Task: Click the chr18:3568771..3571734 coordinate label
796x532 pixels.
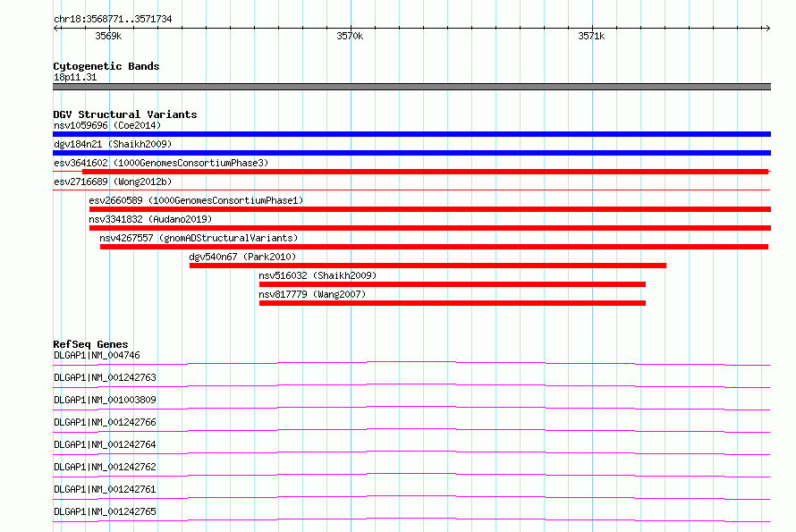Action: coord(113,20)
